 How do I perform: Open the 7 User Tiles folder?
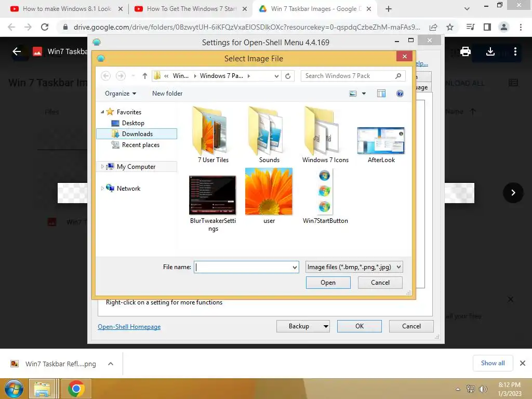(213, 135)
